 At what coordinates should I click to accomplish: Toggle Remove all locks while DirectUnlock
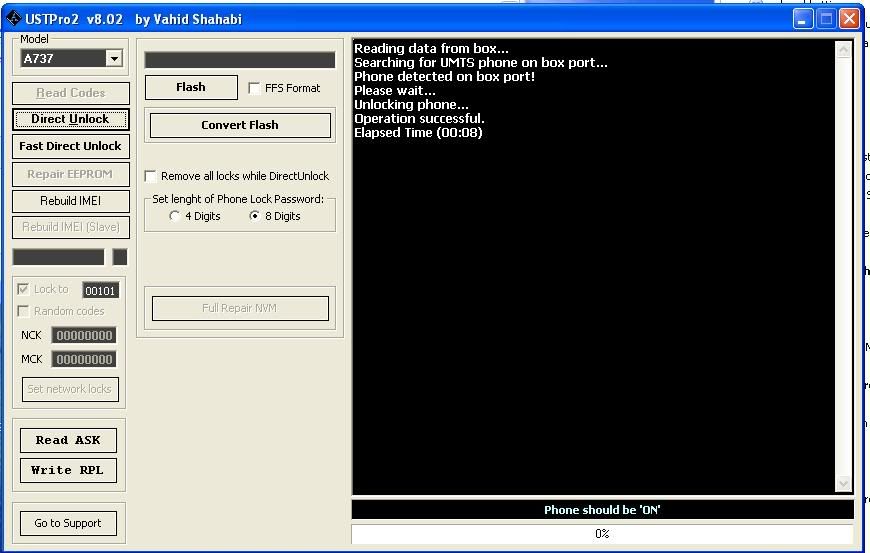pyautogui.click(x=150, y=176)
